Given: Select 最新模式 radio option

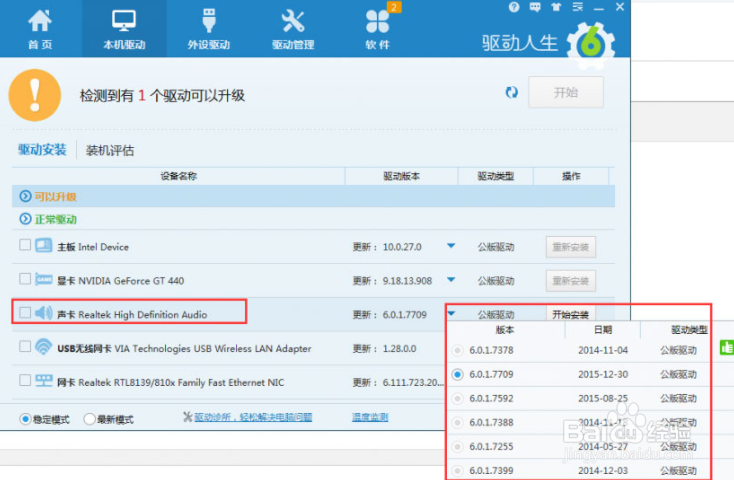Looking at the screenshot, I should [89, 419].
